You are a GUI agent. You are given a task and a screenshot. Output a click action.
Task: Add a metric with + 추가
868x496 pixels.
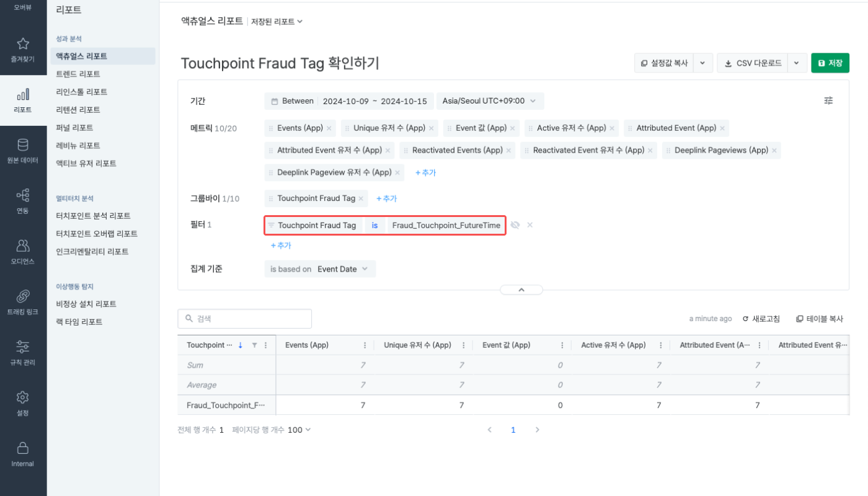pos(425,173)
